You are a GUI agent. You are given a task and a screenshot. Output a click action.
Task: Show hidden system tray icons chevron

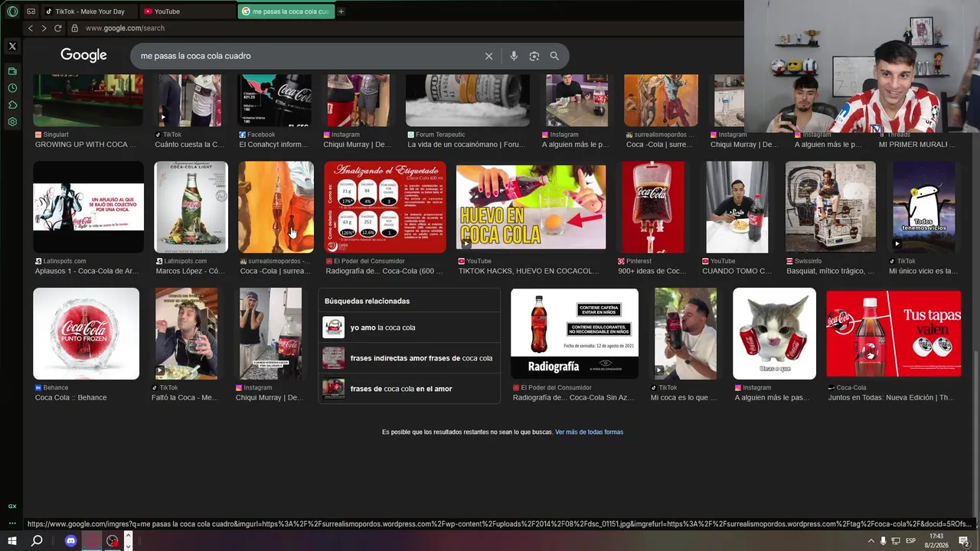tap(871, 541)
